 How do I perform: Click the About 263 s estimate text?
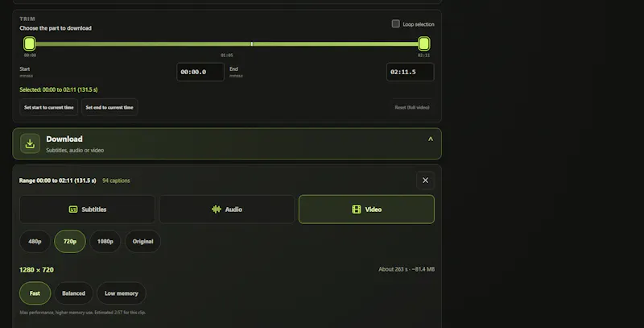(x=407, y=269)
